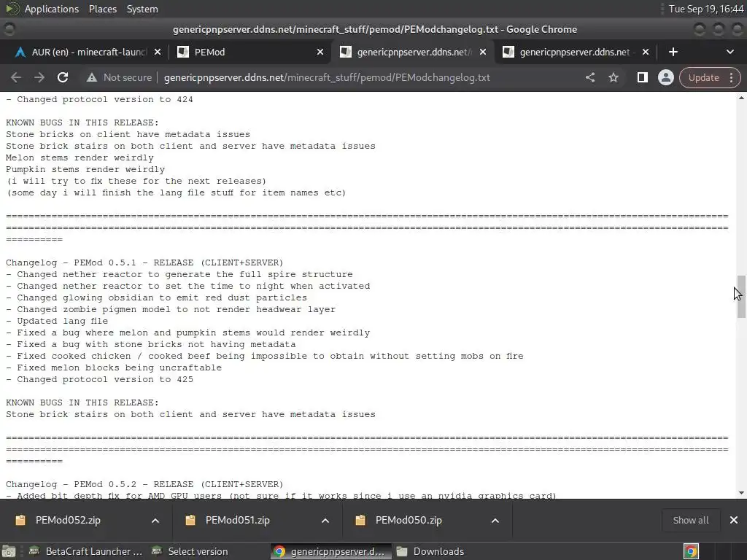Open the tab search dropdown

(x=729, y=52)
